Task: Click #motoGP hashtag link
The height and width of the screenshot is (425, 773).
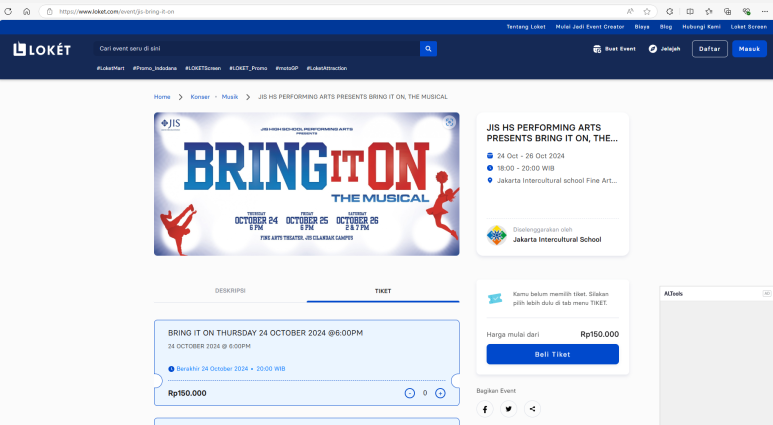Action: click(x=287, y=69)
